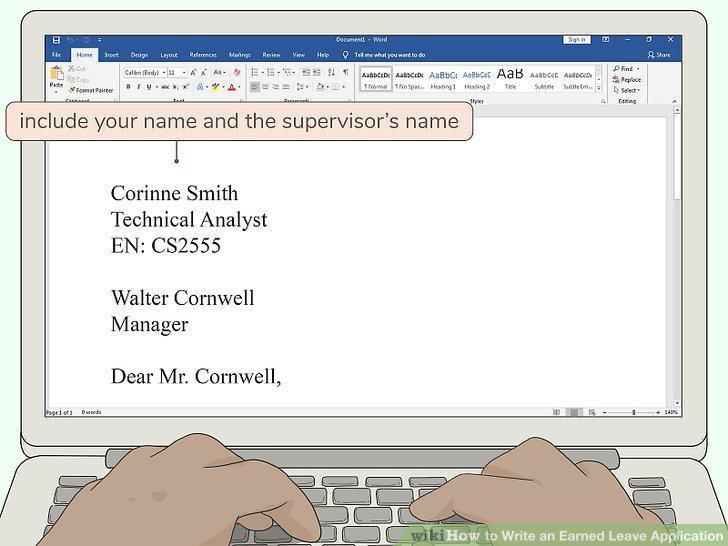Select Align Left paragraph alignment

[x=254, y=87]
